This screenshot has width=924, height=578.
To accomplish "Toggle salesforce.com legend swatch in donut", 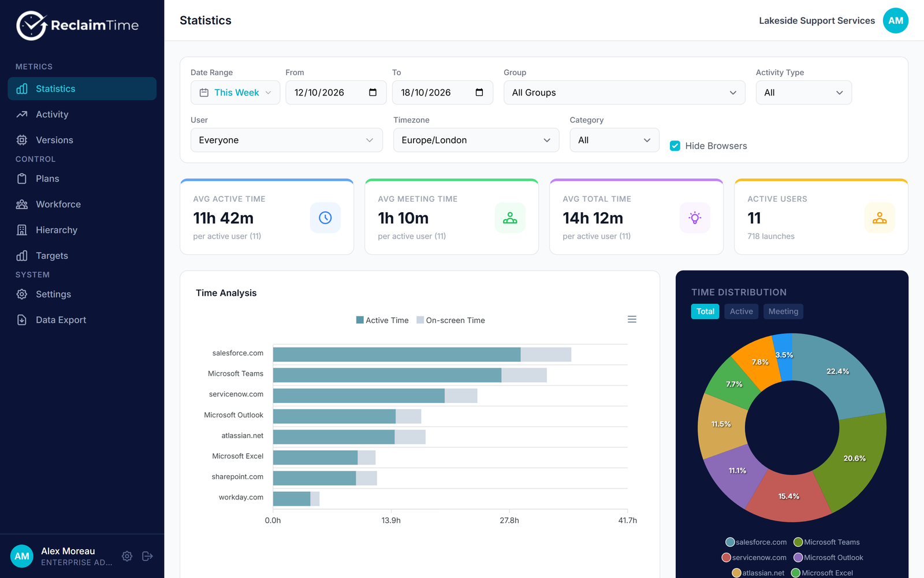I will [730, 542].
